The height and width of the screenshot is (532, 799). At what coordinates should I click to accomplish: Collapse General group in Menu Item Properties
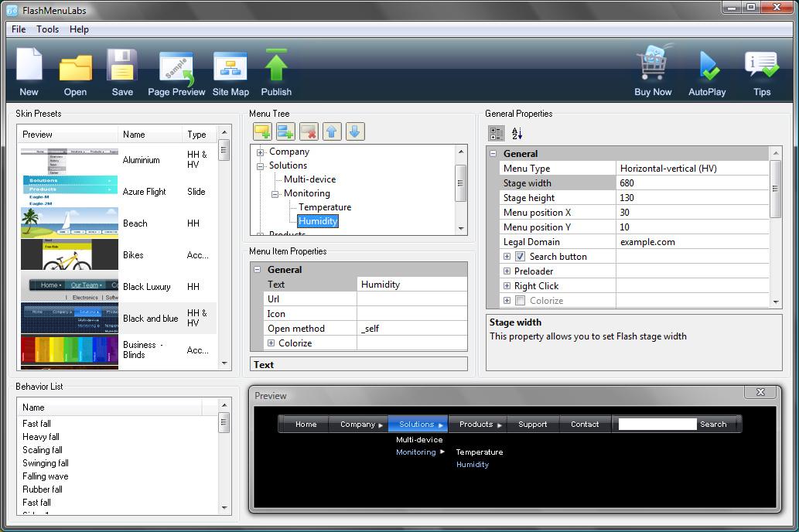coord(258,270)
